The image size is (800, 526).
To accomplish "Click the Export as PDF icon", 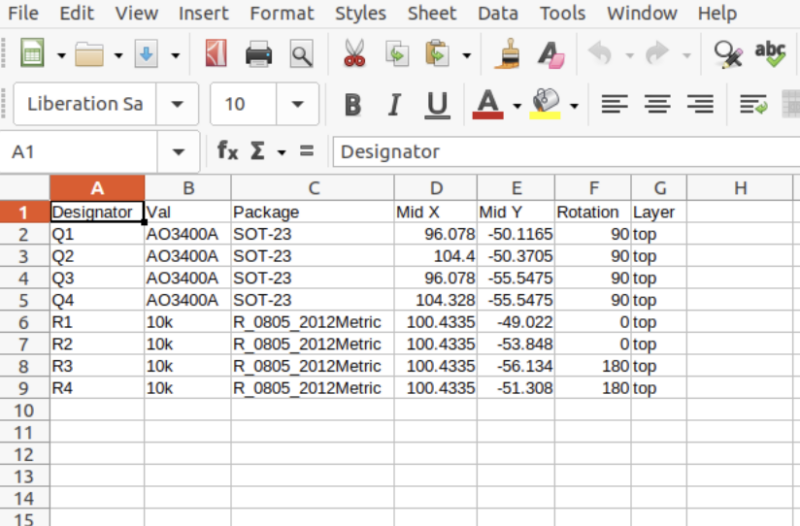I will pyautogui.click(x=215, y=54).
